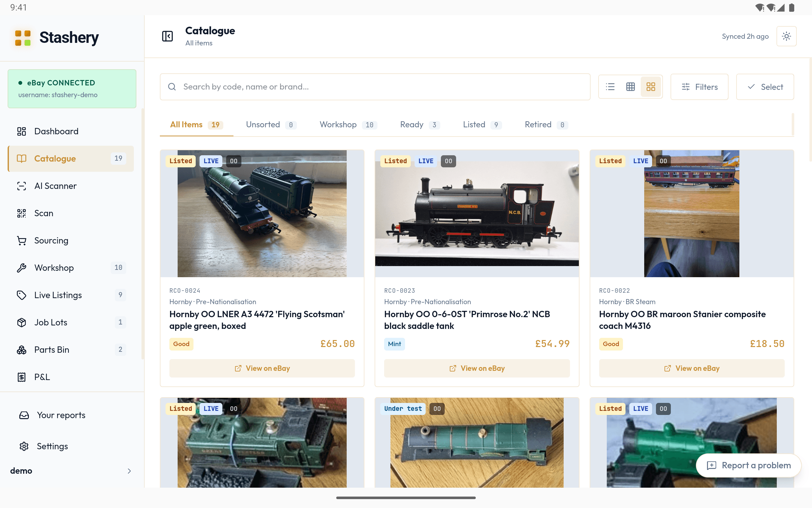Image resolution: width=812 pixels, height=508 pixels.
Task: Open the Flying Scotsman photo thumbnail
Action: pyautogui.click(x=262, y=214)
